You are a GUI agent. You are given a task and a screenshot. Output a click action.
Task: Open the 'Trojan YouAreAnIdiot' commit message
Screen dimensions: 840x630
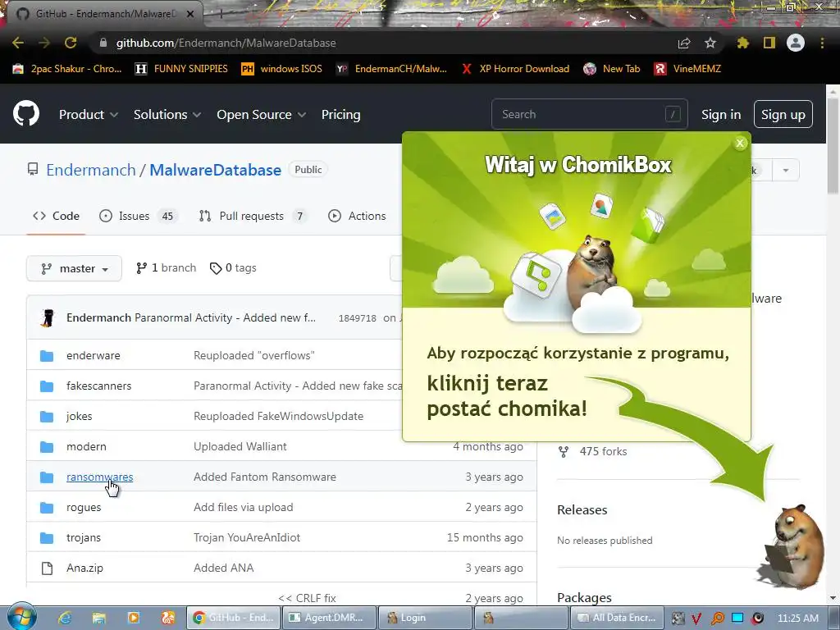coord(247,538)
